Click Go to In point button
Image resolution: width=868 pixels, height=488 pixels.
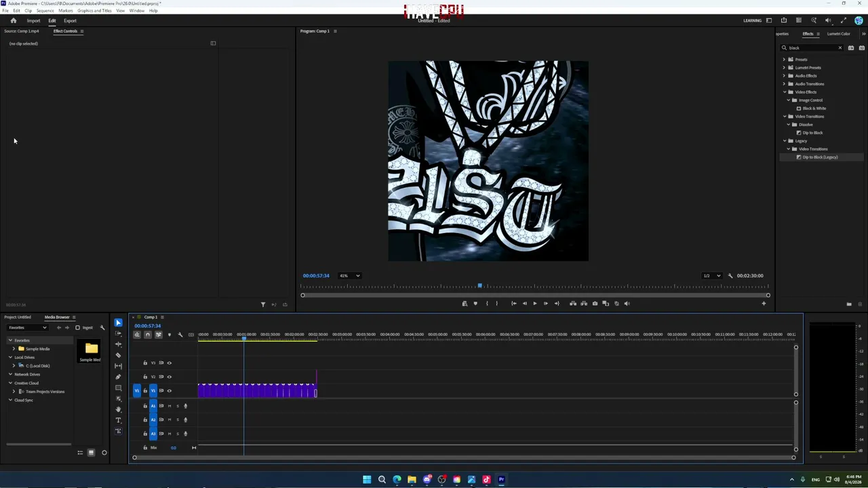point(513,304)
